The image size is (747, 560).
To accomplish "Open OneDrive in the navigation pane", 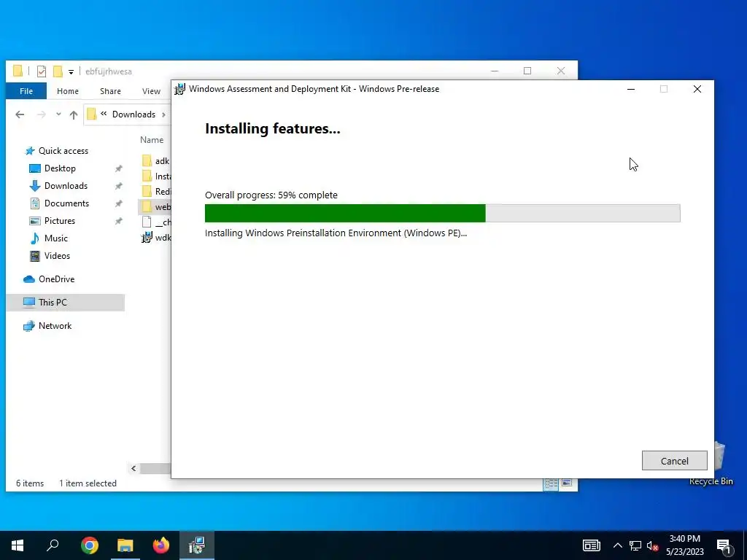I will 56,279.
